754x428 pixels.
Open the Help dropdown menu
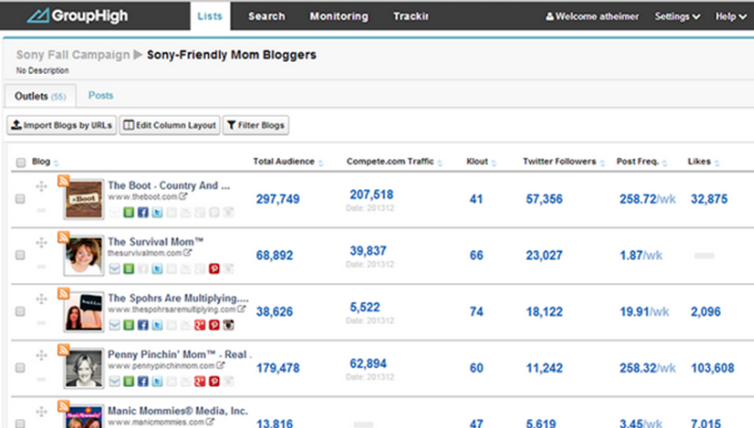tap(731, 16)
